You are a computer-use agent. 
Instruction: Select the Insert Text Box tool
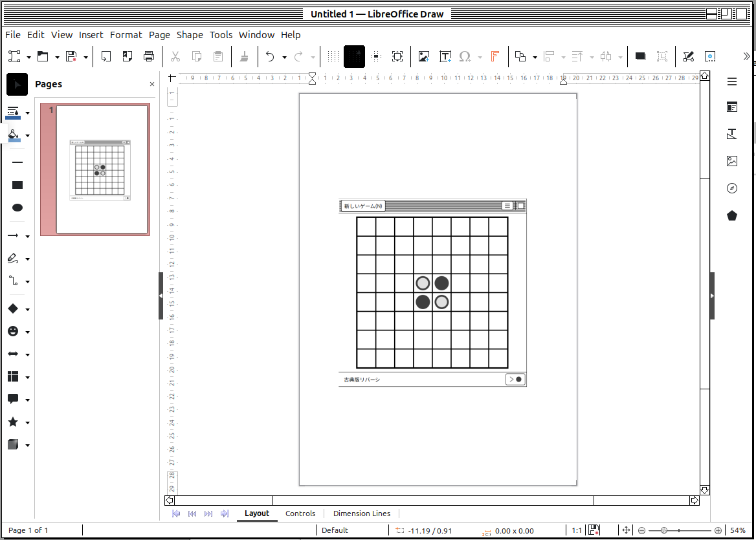tap(445, 57)
